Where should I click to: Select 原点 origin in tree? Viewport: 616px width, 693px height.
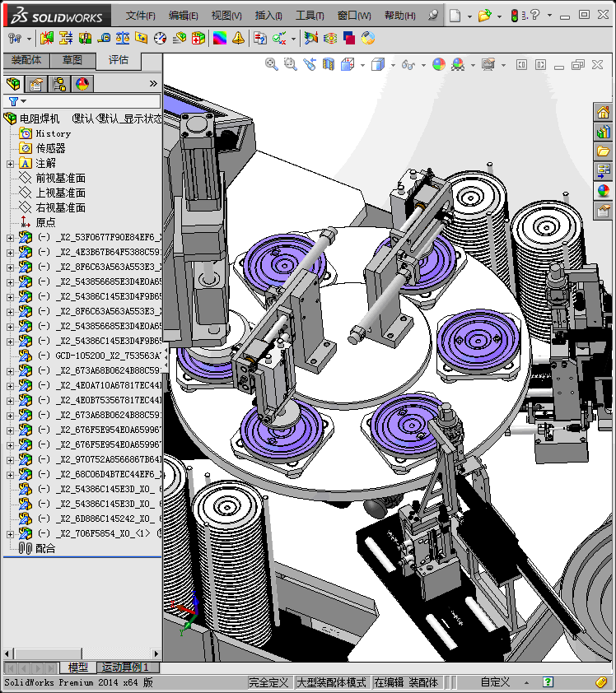45,222
